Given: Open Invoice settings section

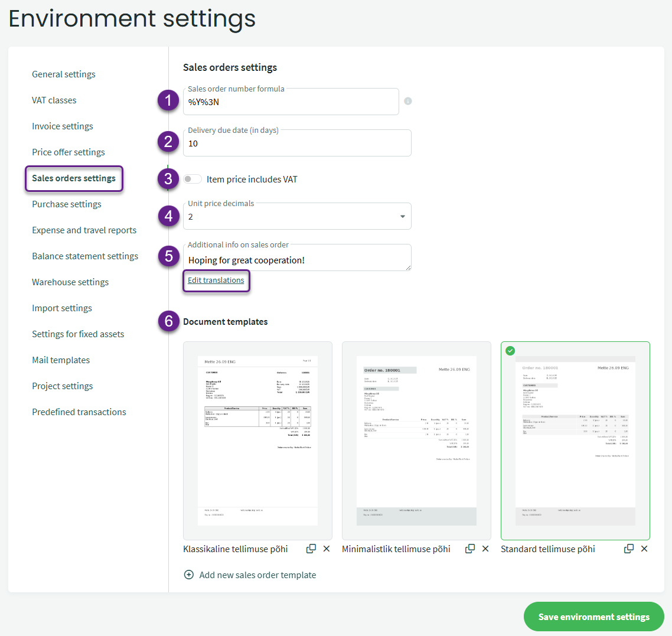Looking at the screenshot, I should (x=63, y=126).
